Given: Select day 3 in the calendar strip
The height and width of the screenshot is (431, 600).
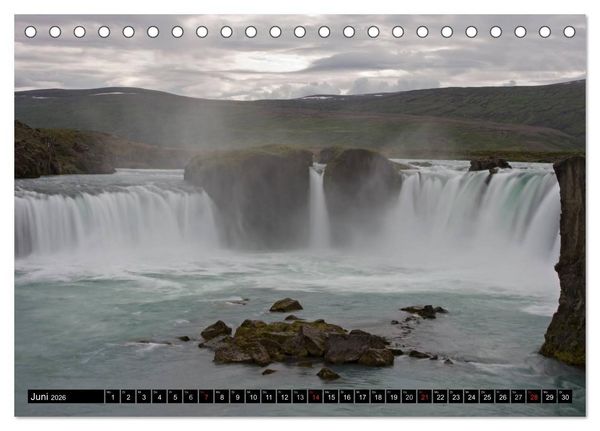Looking at the screenshot, I should click(144, 397).
